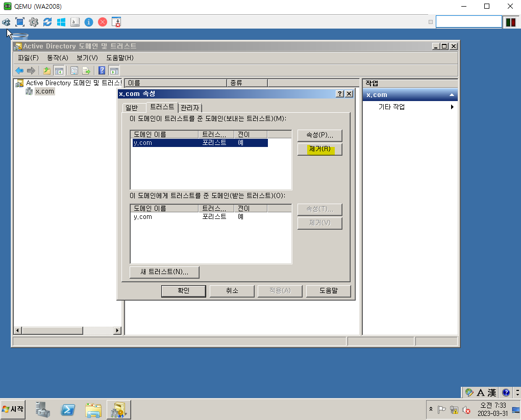
Task: Click the red disconnect circle icon
Action: click(103, 22)
